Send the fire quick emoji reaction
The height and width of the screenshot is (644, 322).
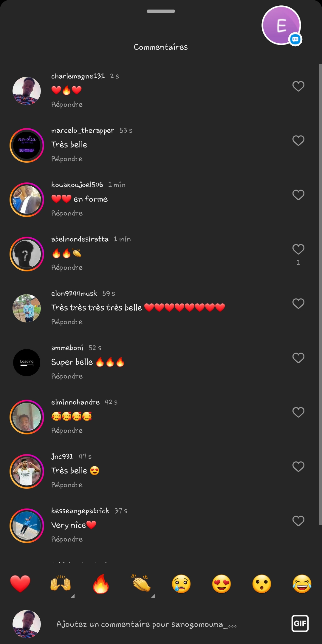pos(101,583)
